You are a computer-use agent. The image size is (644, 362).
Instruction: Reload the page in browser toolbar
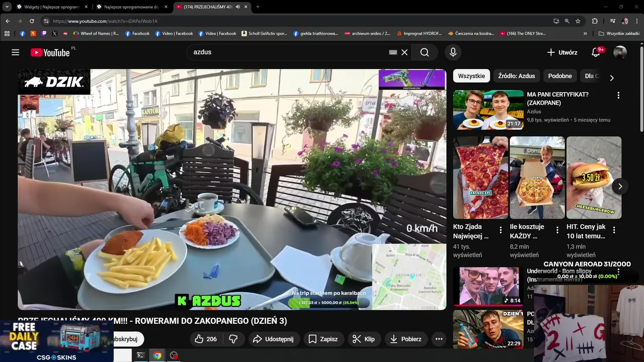(x=32, y=21)
